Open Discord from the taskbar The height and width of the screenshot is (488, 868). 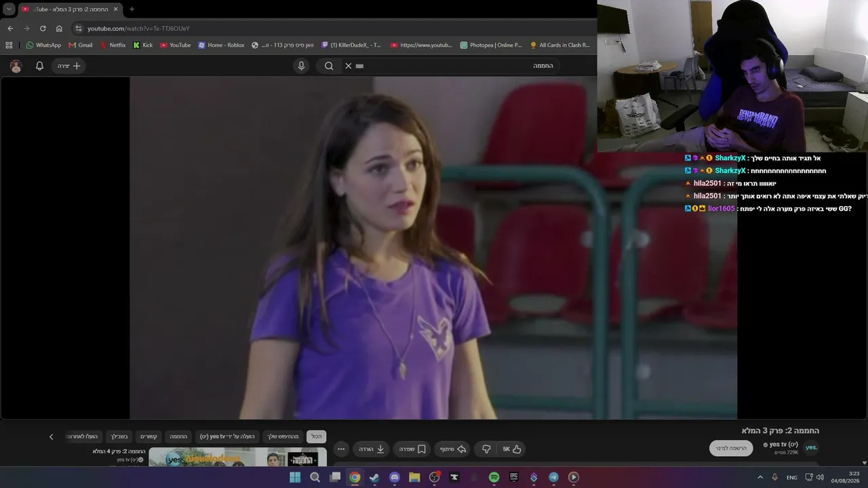(x=395, y=477)
